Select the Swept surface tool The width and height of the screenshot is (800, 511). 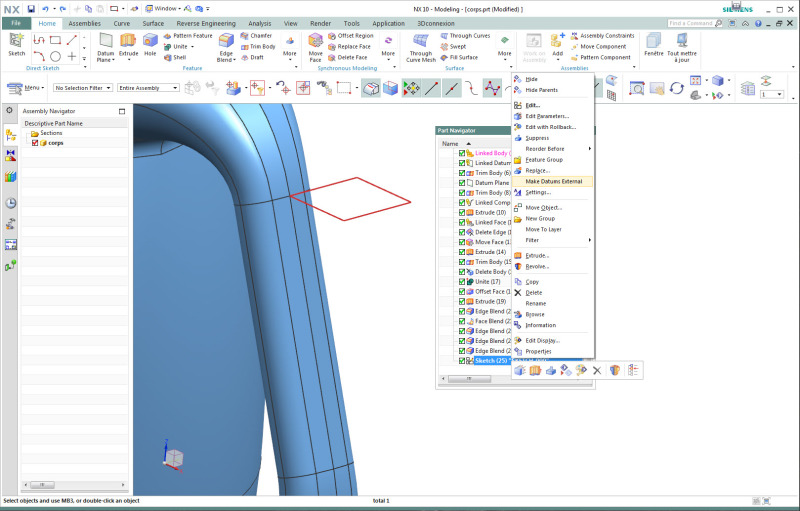(x=453, y=46)
